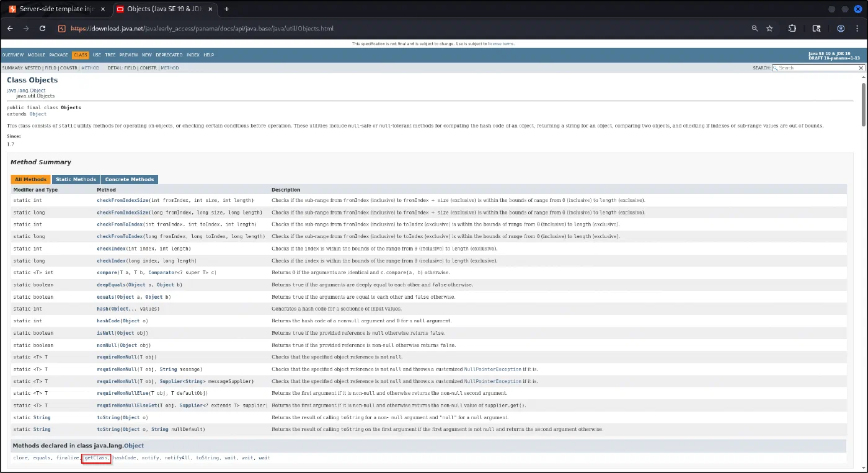Open the deepEquals method link

click(x=112, y=285)
